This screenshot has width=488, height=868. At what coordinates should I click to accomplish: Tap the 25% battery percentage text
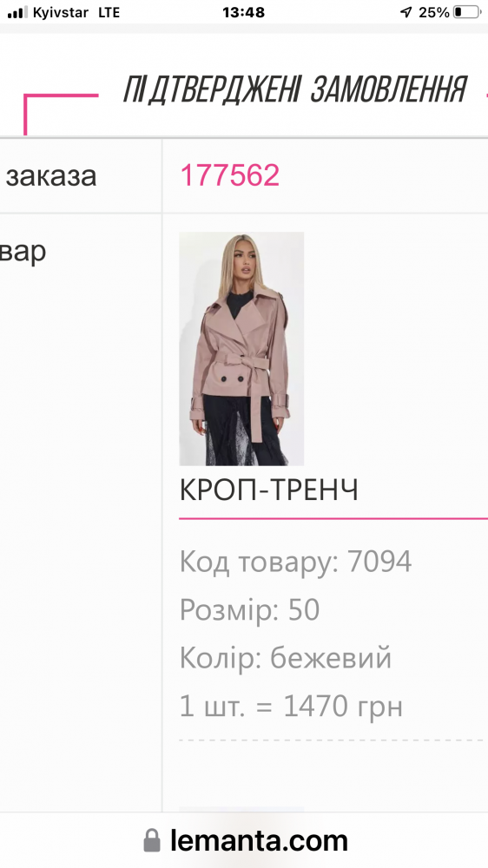(433, 12)
